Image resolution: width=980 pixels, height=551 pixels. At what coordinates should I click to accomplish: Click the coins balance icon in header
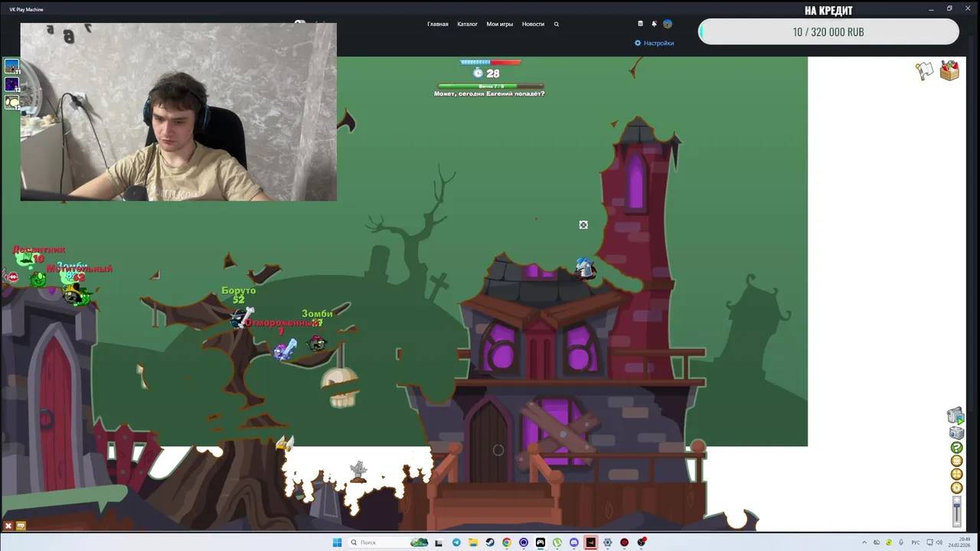[x=641, y=24]
